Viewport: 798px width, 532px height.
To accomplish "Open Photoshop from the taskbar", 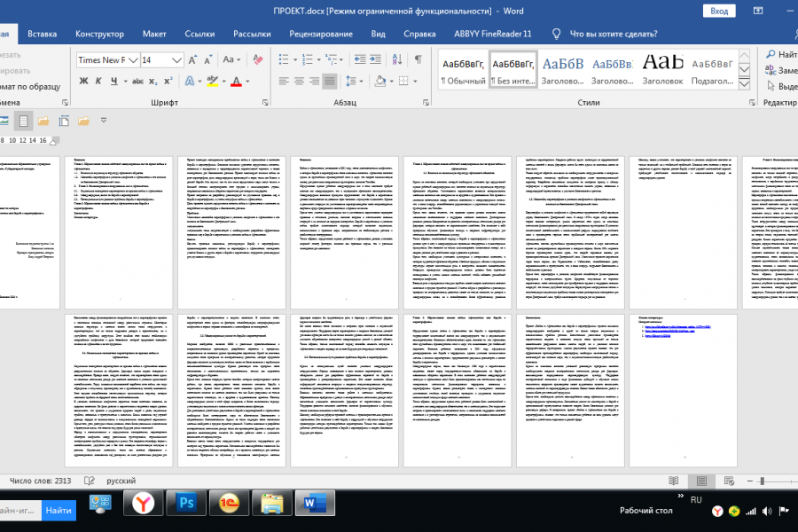I will coord(186,503).
